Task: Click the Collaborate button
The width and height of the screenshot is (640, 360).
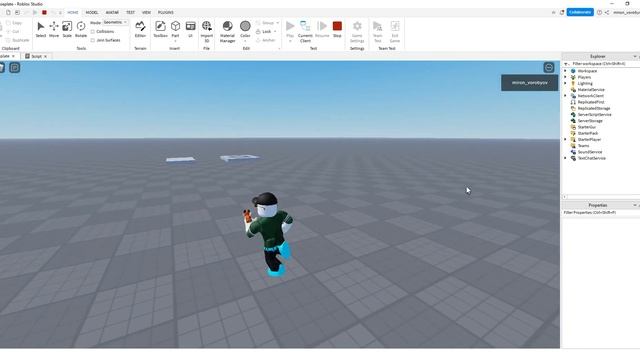Action: (580, 12)
